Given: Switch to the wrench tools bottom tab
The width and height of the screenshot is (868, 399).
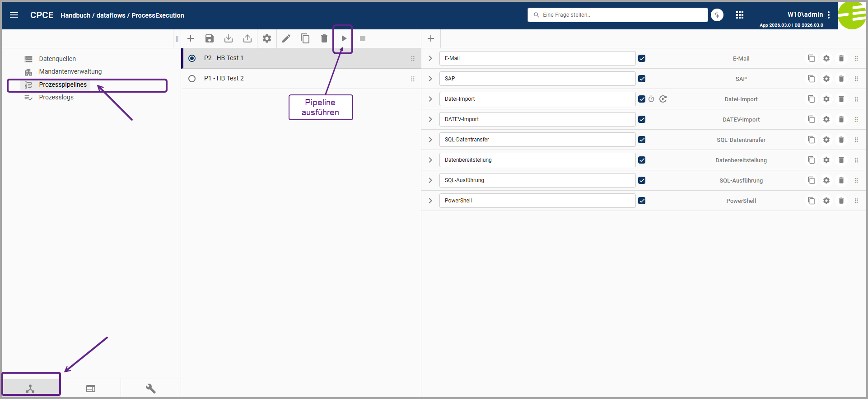Looking at the screenshot, I should (x=151, y=389).
